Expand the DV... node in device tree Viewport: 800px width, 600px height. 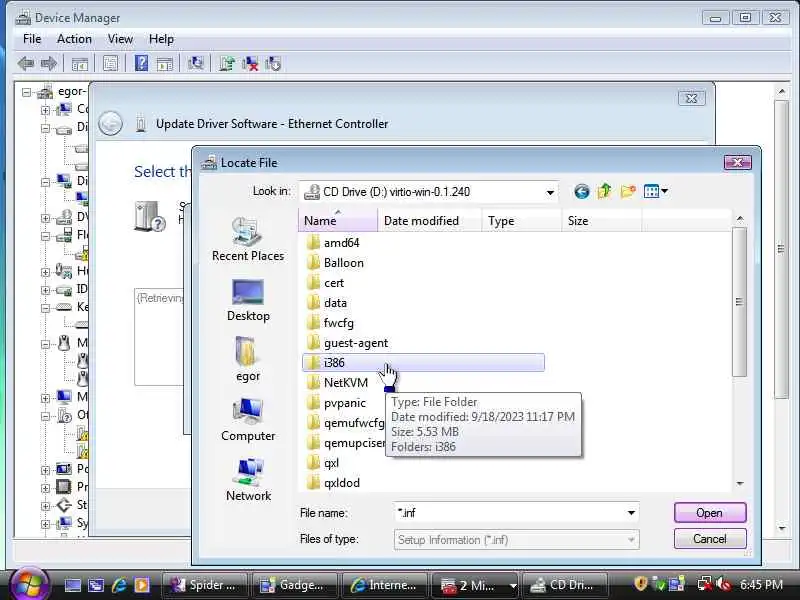coord(45,218)
